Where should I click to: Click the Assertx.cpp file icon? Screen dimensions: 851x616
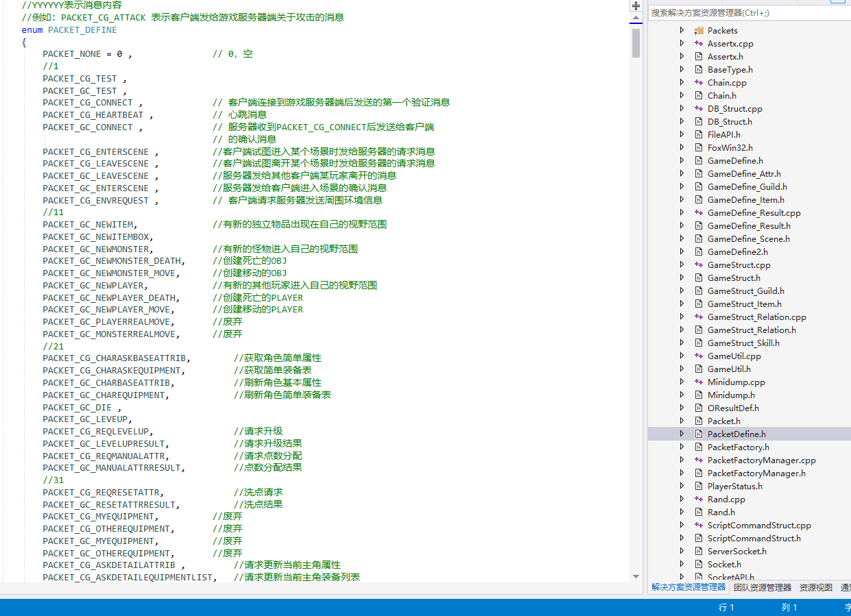click(699, 44)
